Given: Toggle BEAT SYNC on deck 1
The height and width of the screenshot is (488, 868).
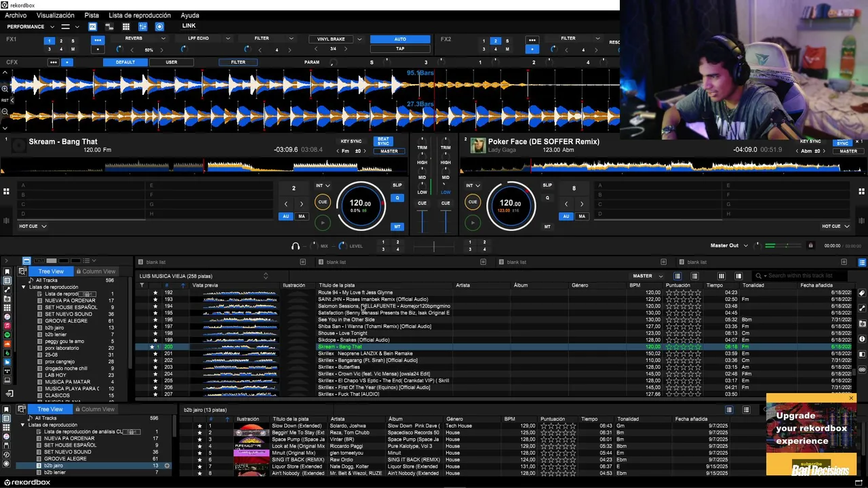Looking at the screenshot, I should pos(383,141).
